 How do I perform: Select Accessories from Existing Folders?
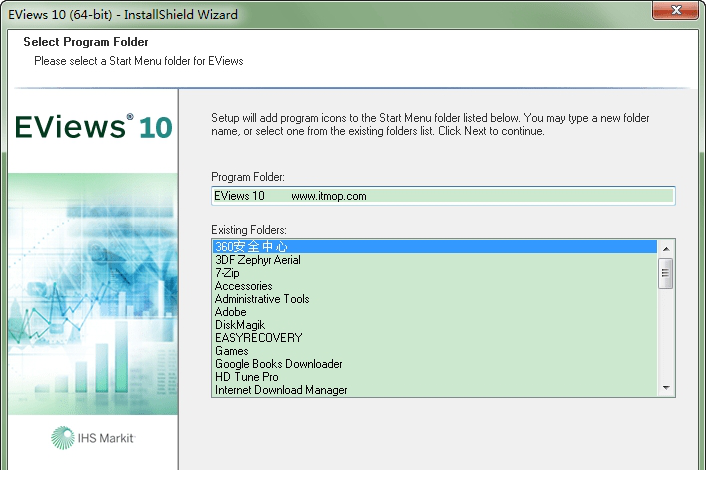(434, 286)
